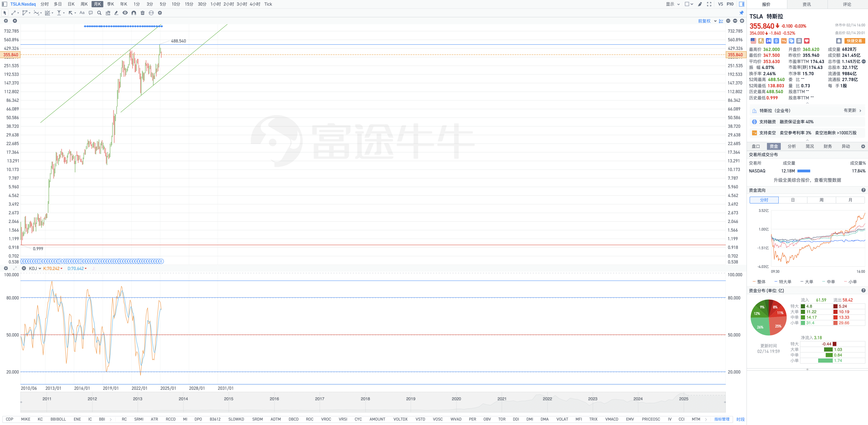
Task: Select the cursor pointer tool
Action: pos(5,13)
